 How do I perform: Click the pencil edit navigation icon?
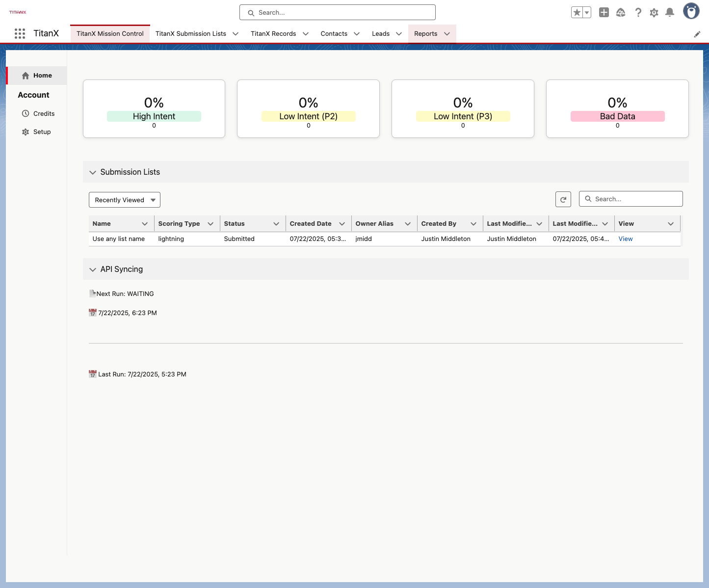[697, 34]
